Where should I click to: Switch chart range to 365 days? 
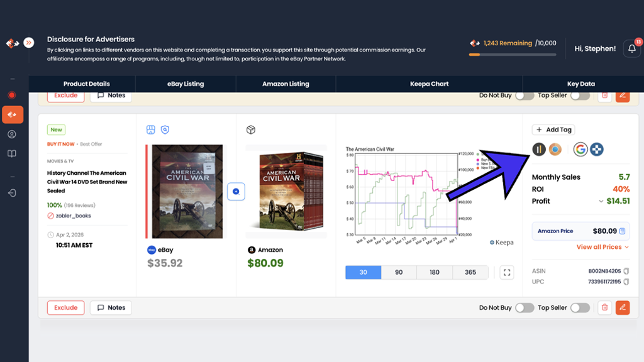coord(470,272)
